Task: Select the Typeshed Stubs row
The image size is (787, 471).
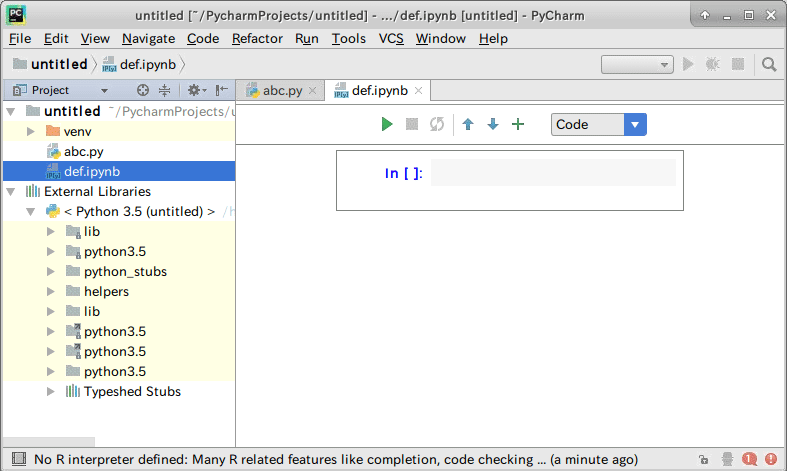Action: coord(119,392)
